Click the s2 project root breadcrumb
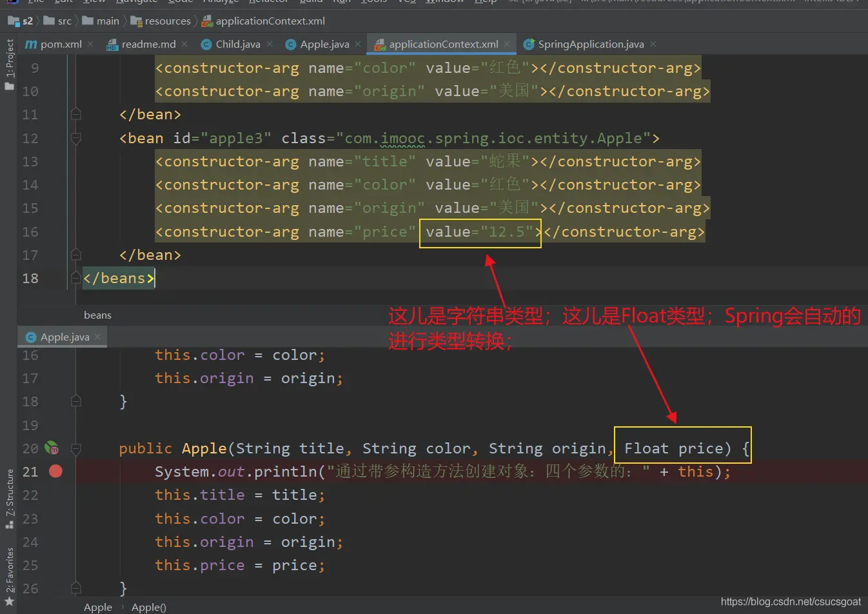Viewport: 868px width, 614px height. (x=27, y=21)
